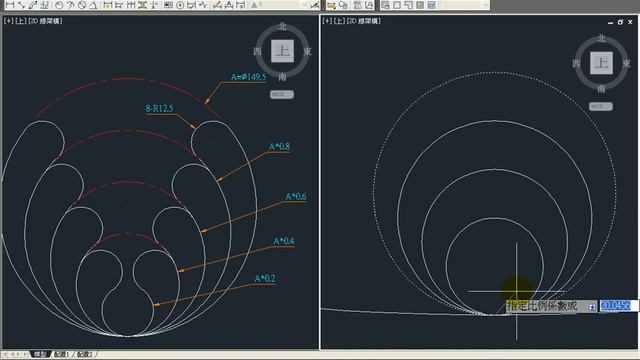Select the Baseline dimension tool

[119, 5]
